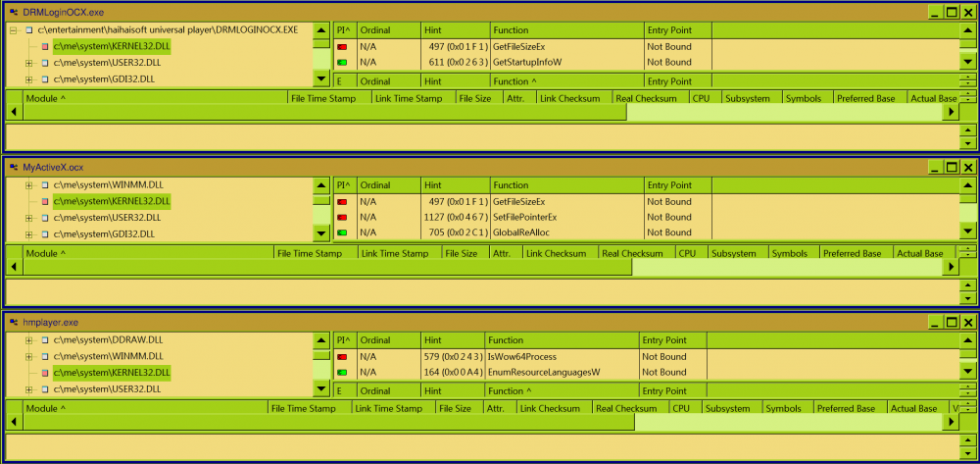Click the red icon beside SetFilePointerEx
This screenshot has width=980, height=464.
(x=342, y=218)
